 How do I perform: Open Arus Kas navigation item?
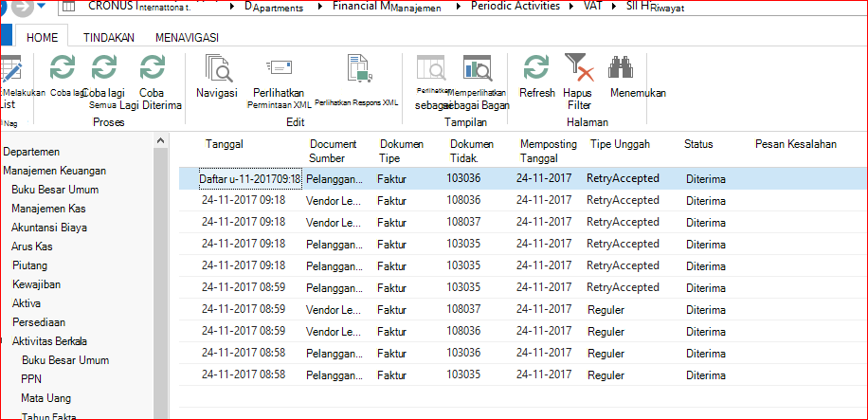[x=31, y=247]
